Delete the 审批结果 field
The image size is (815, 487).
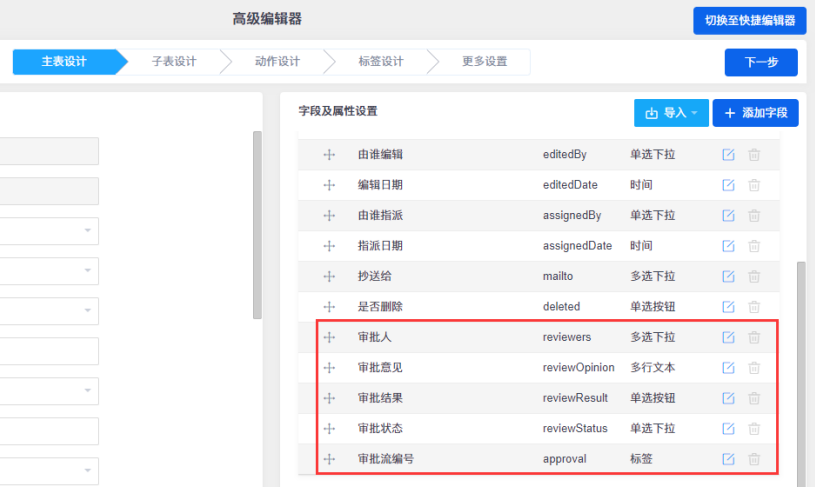pos(754,398)
